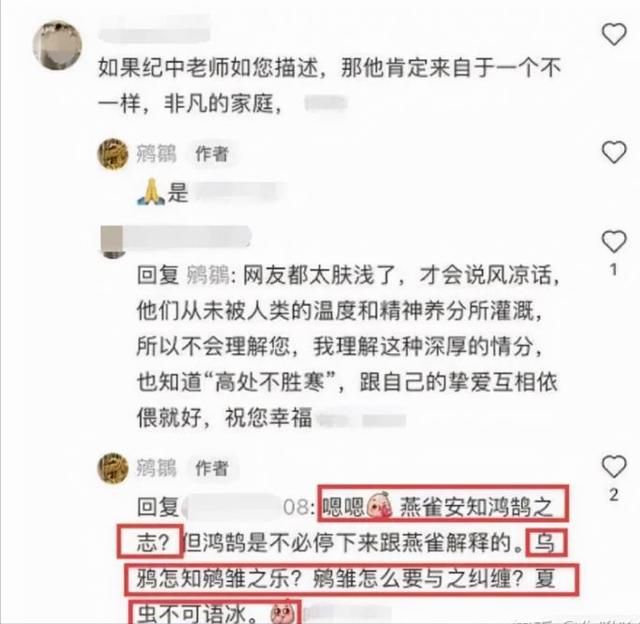640x624 pixels.
Task: Tap the 作者 badge on the "是" reply
Action: pyautogui.click(x=211, y=154)
